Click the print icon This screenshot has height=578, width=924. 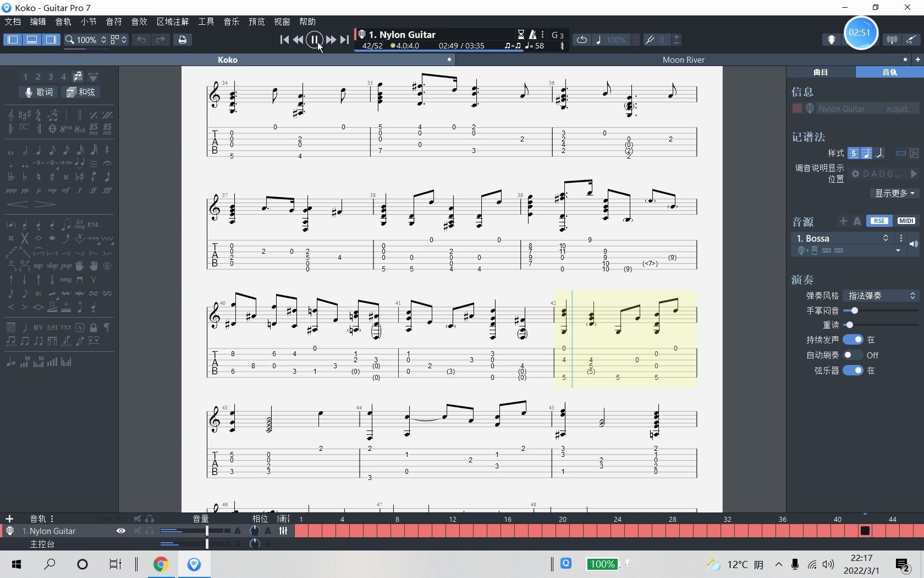pyautogui.click(x=183, y=40)
